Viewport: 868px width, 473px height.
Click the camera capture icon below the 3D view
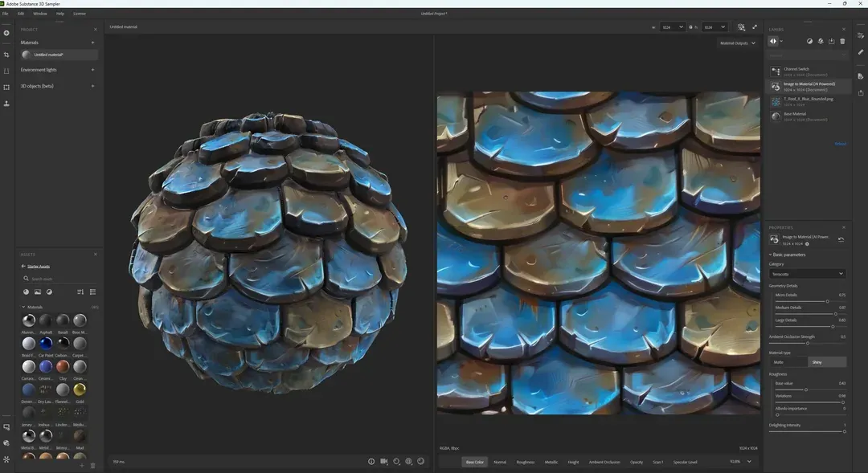[384, 462]
